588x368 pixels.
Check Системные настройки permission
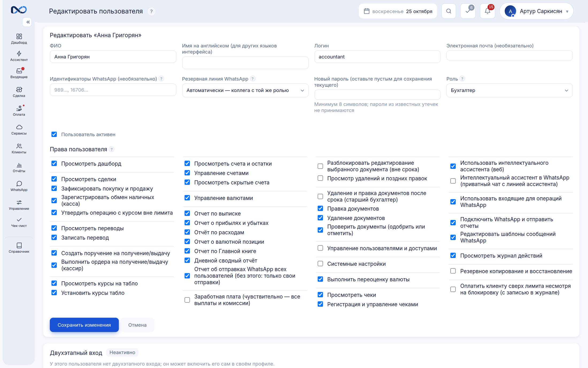pos(320,264)
